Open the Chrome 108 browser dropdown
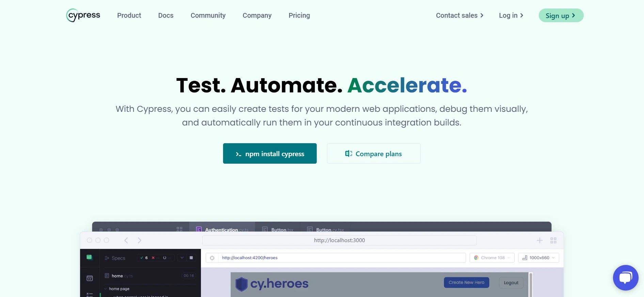 point(492,258)
